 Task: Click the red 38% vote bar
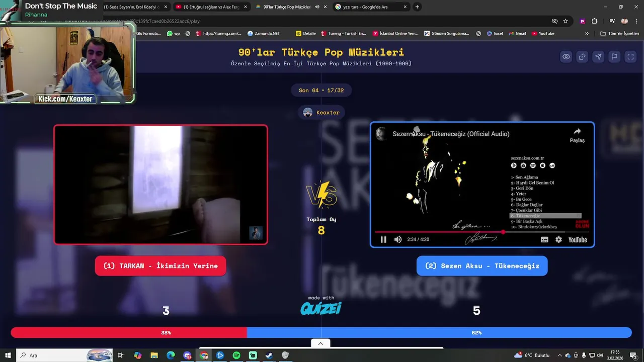(129, 332)
